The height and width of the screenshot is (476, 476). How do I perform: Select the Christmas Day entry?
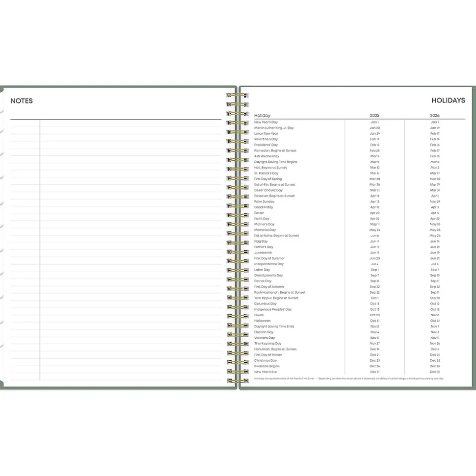265,360
